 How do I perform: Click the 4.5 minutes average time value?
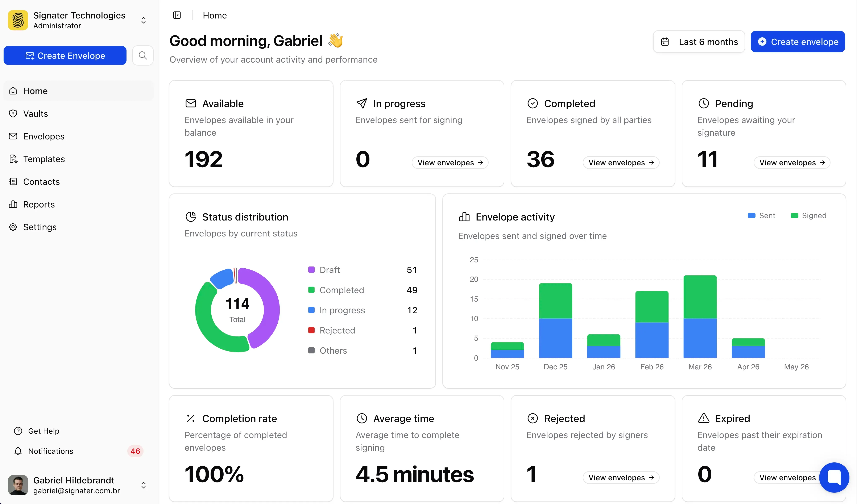coord(415,474)
